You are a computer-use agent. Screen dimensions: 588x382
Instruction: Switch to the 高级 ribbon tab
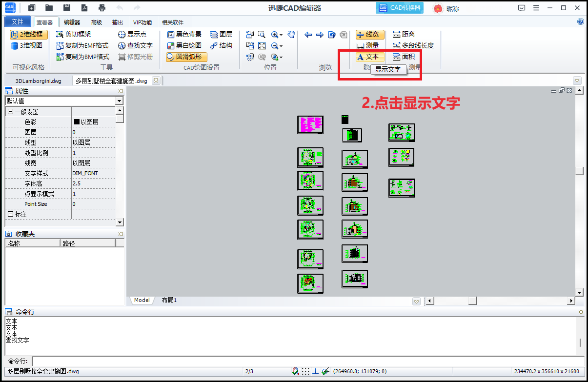click(97, 22)
